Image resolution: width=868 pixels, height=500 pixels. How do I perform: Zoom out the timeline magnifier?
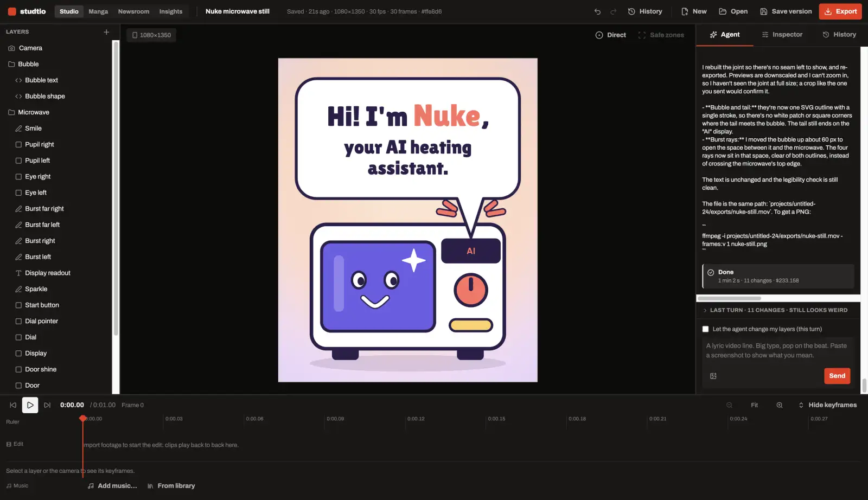729,405
